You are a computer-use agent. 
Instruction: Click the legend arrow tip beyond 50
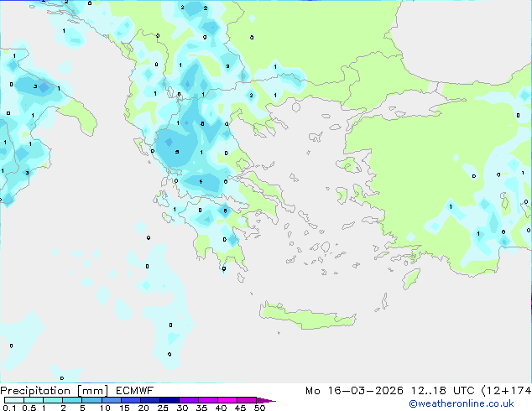click(266, 400)
